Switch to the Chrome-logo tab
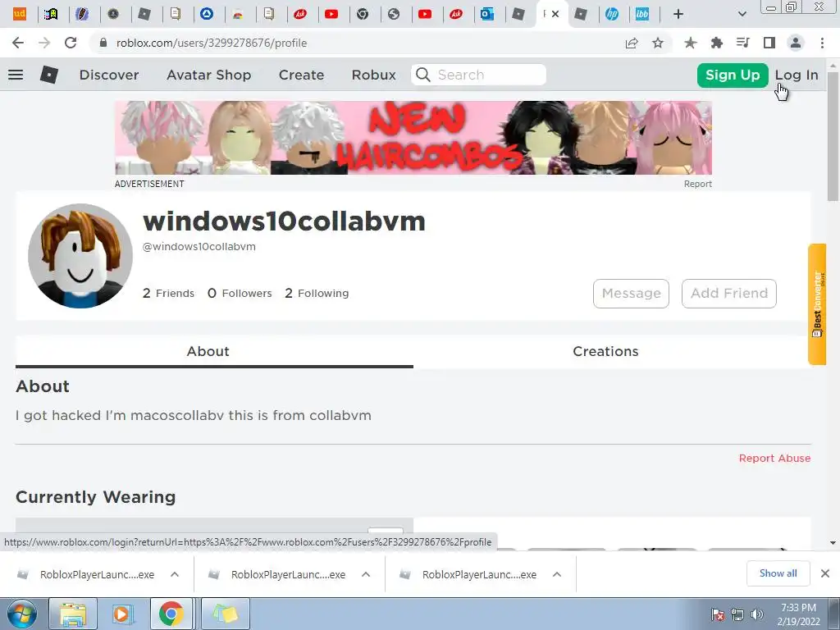The height and width of the screenshot is (630, 840). (363, 14)
